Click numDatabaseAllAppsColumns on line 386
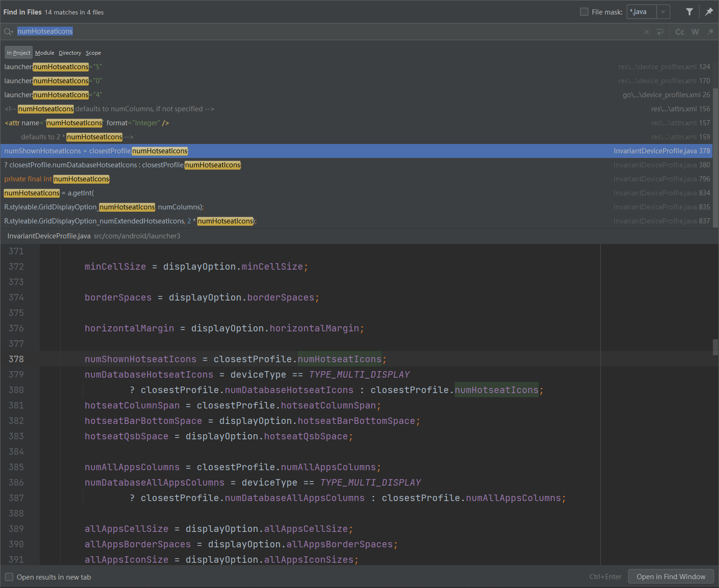The width and height of the screenshot is (719, 588). pos(154,482)
